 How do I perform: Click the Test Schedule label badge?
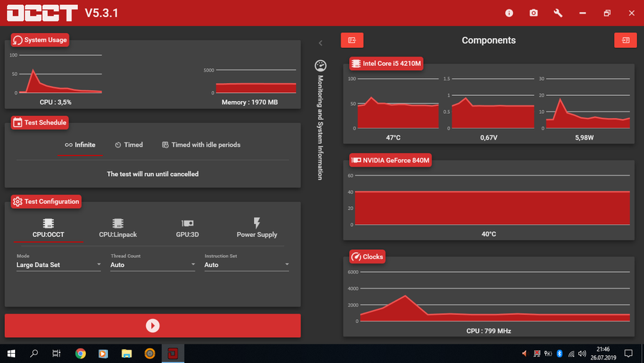pyautogui.click(x=40, y=122)
